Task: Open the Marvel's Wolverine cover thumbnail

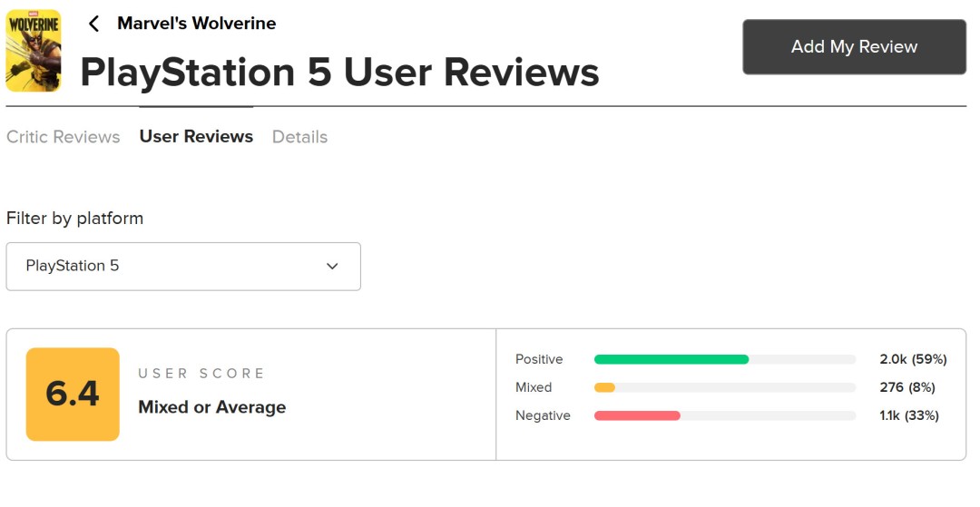Action: pyautogui.click(x=34, y=51)
